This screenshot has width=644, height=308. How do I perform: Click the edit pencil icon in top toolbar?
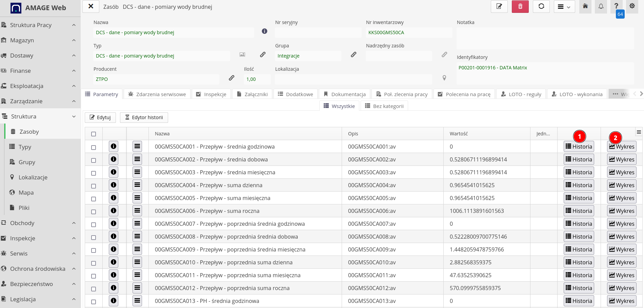pyautogui.click(x=499, y=7)
